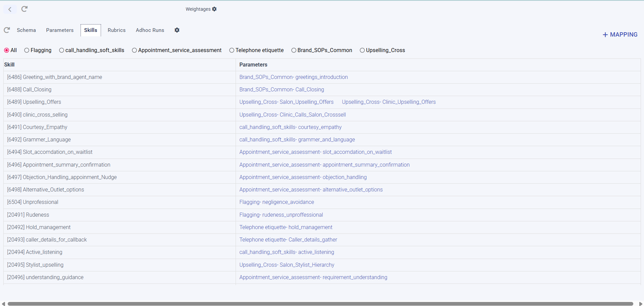Open the Parameters tab
This screenshot has width=644, height=306.
60,30
